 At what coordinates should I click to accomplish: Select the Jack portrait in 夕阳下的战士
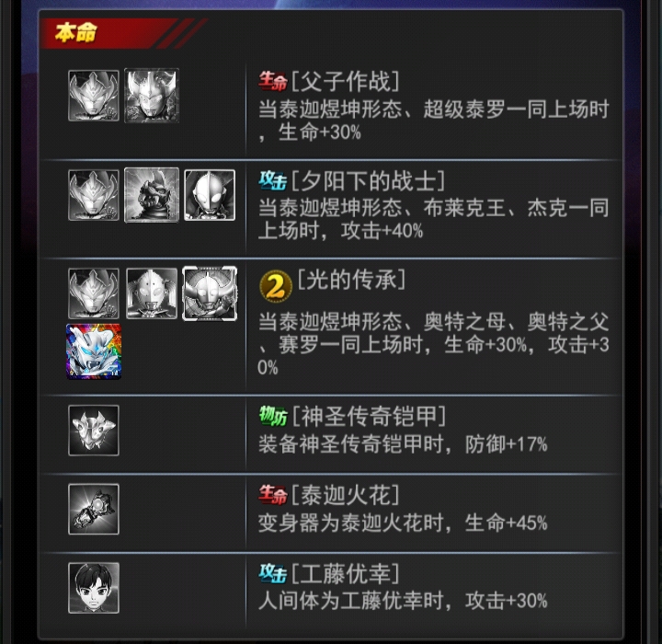click(210, 195)
